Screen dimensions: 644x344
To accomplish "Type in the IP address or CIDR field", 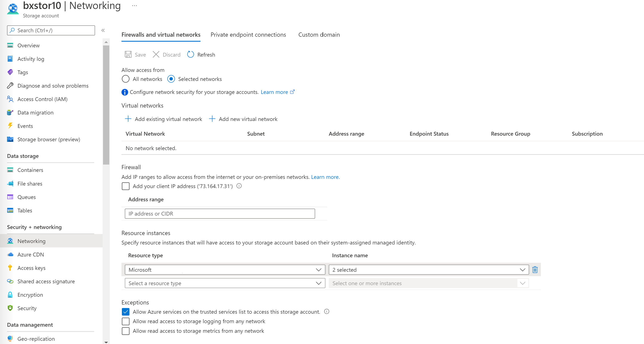I will 220,213.
